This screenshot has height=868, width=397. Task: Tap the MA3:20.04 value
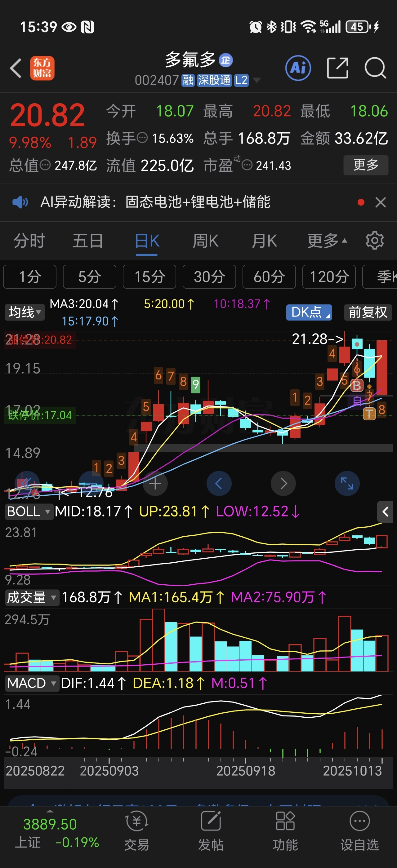pos(84,304)
